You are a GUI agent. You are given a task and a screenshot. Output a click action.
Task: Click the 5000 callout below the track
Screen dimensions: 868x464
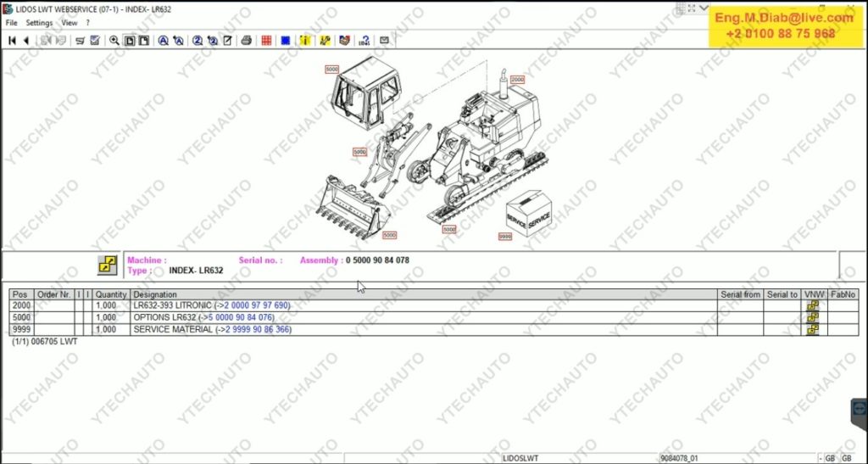(x=449, y=229)
